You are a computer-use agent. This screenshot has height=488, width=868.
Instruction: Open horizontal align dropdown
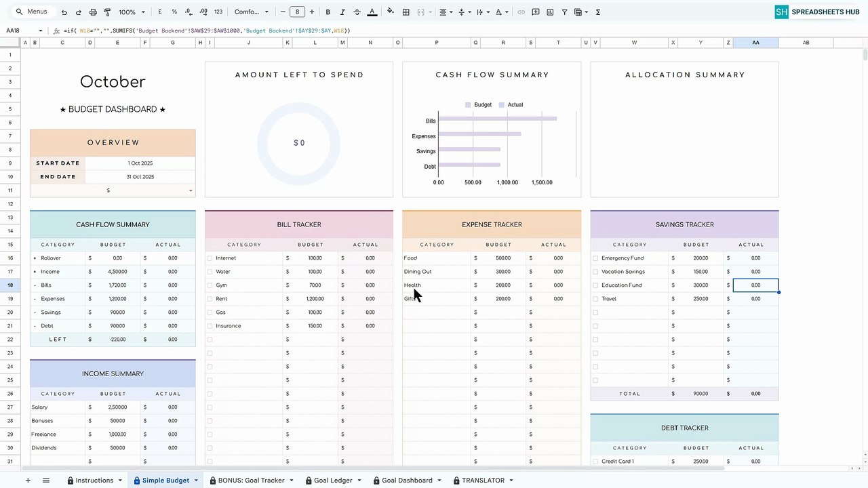[x=445, y=12]
